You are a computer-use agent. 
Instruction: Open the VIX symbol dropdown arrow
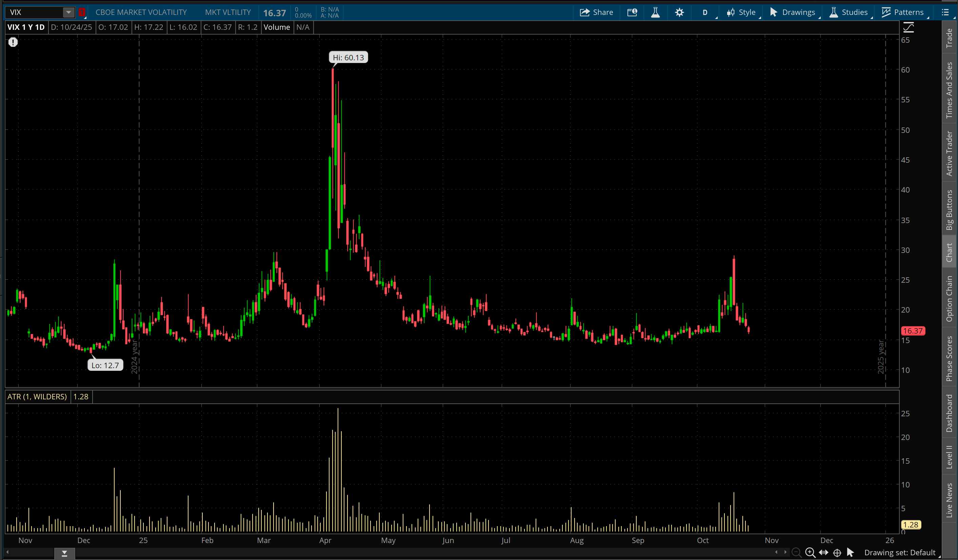point(68,13)
